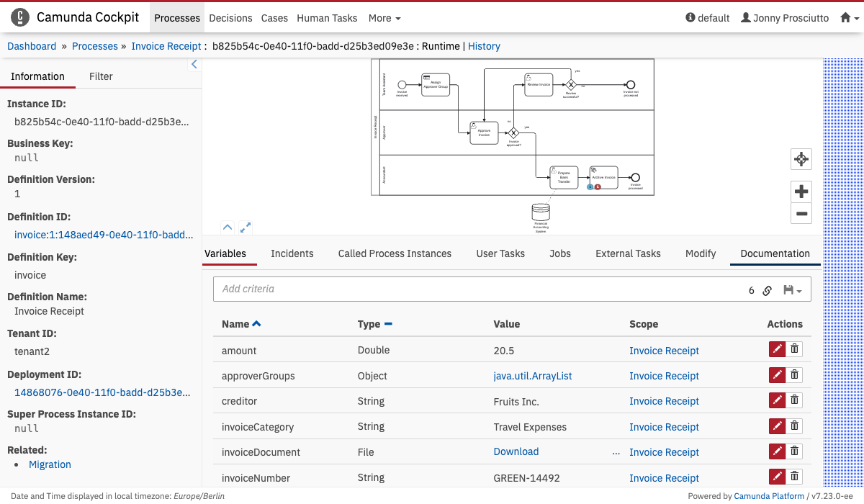The width and height of the screenshot is (864, 504).
Task: Open the Migration related link
Action: click(x=50, y=464)
